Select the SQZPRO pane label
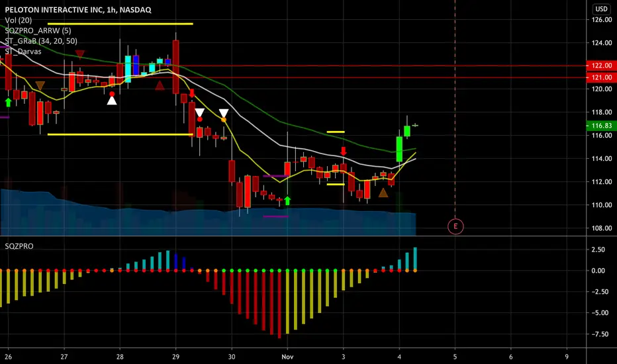The image size is (617, 364). pyautogui.click(x=19, y=246)
